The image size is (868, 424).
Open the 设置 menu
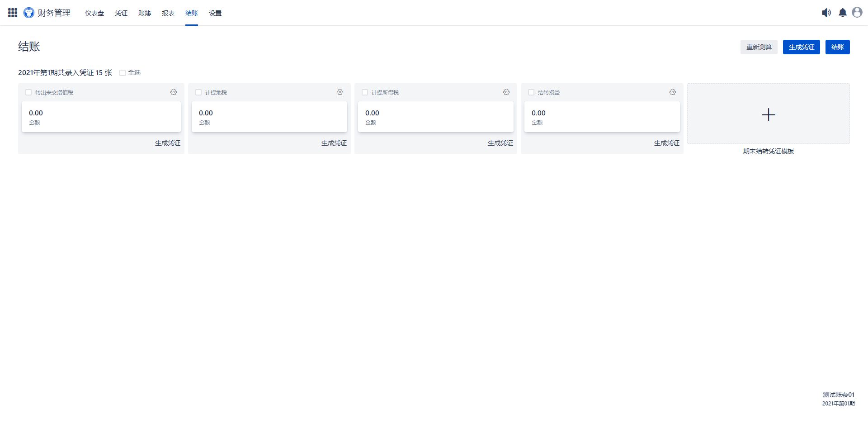215,13
